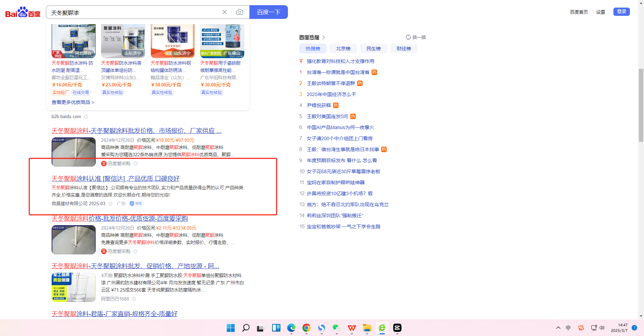Open 汉博特涂料 polyurea product thumbnail
Screen dimensions: 644x336
click(x=123, y=41)
